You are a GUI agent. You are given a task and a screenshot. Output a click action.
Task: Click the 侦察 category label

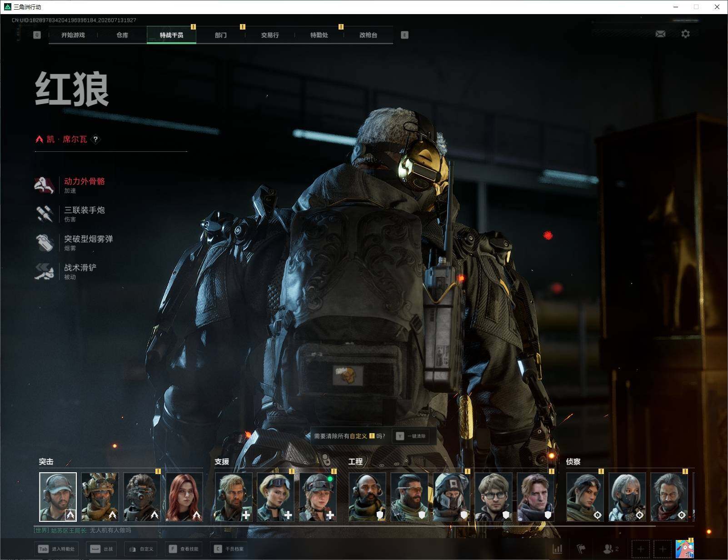(573, 462)
